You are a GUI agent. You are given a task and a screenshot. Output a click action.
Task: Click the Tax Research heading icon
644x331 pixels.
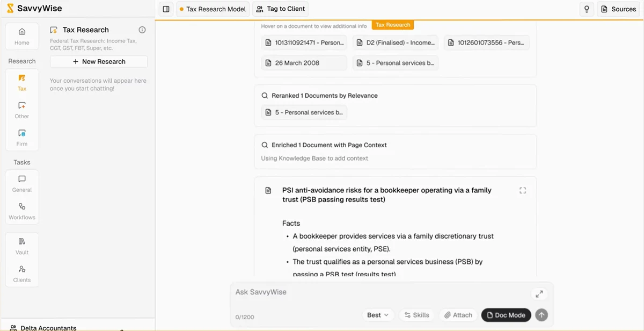point(54,30)
